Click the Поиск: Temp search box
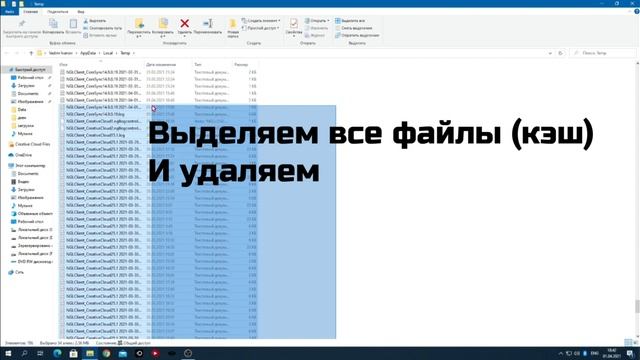The height and width of the screenshot is (360, 640). tap(602, 53)
